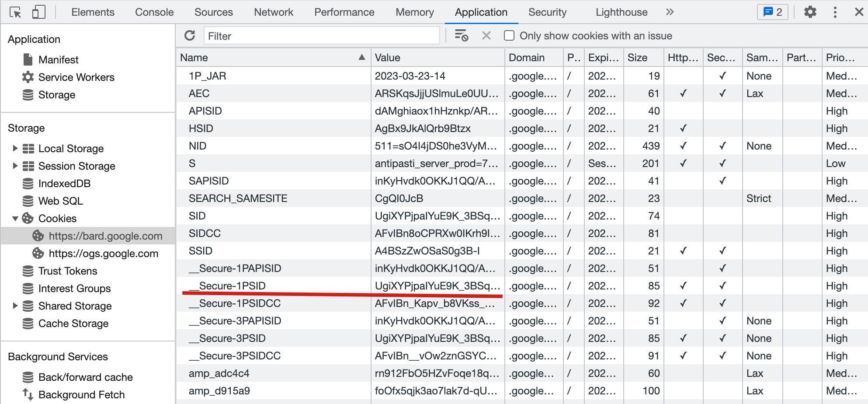Toggle the device toolbar icon
This screenshot has width=868, height=404.
39,12
